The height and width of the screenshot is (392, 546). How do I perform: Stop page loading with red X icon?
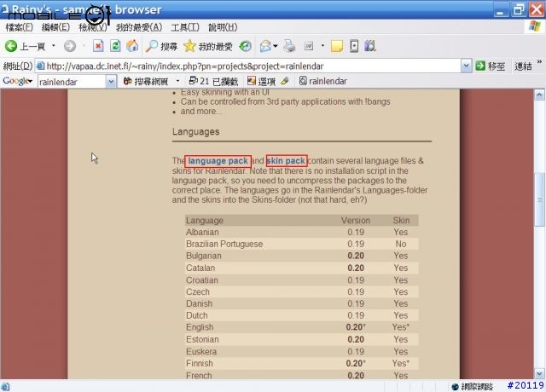[x=98, y=46]
